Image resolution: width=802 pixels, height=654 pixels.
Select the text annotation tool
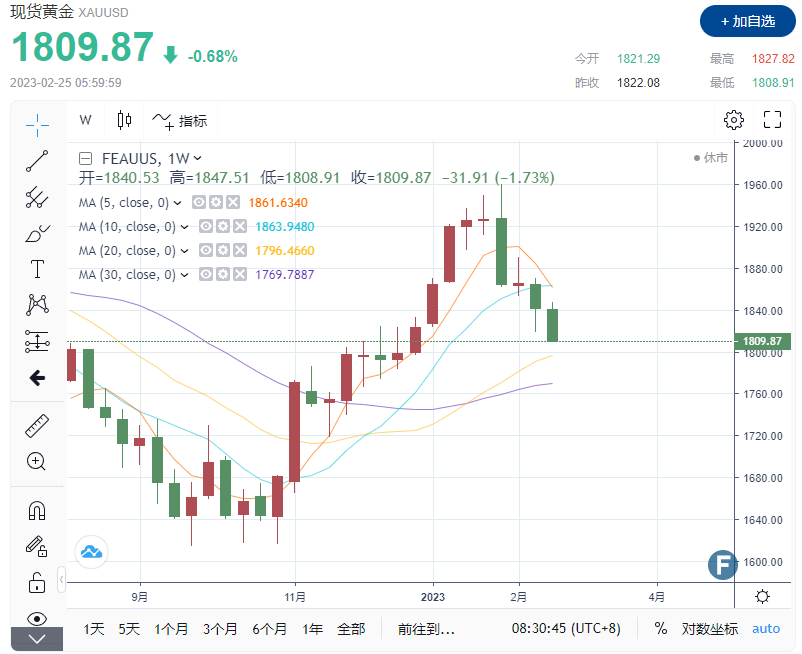click(x=37, y=268)
